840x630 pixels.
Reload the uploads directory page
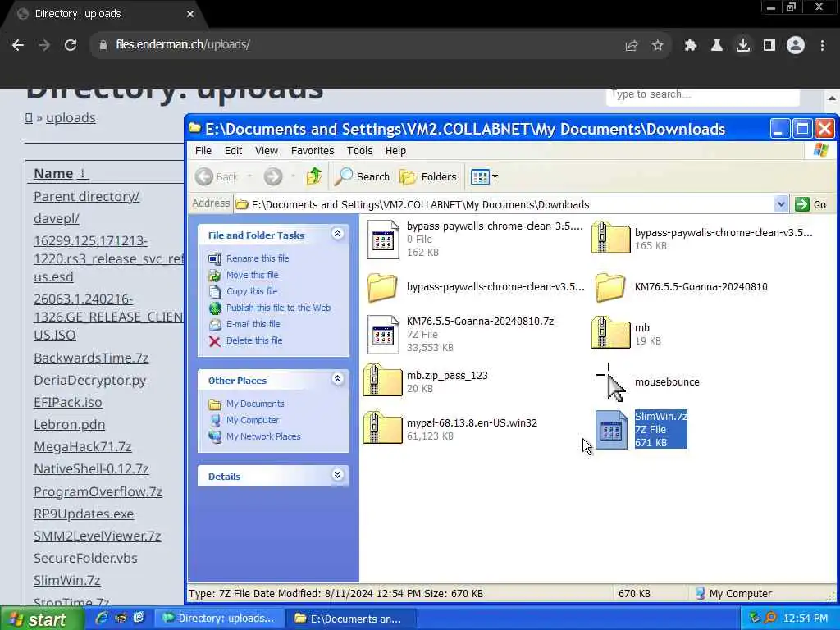pyautogui.click(x=71, y=45)
